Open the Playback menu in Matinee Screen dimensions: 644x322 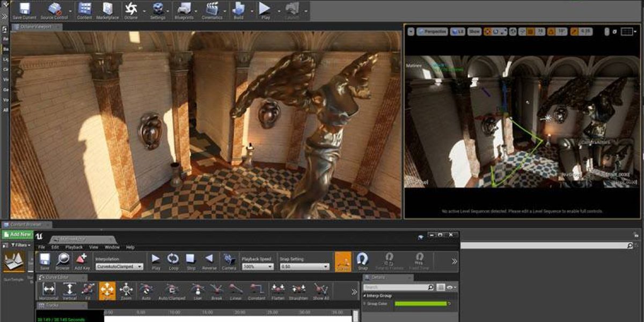point(74,247)
